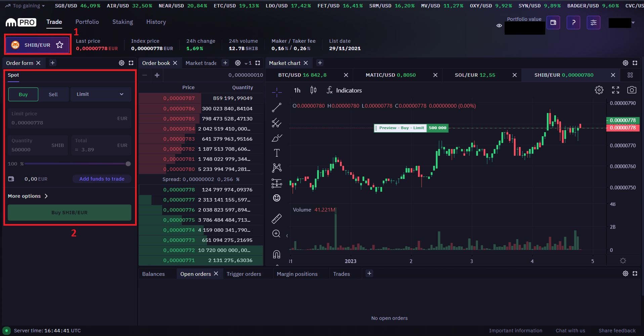Toggle the magnet mode tool
Screen dimensions: 644x336
[x=276, y=254]
